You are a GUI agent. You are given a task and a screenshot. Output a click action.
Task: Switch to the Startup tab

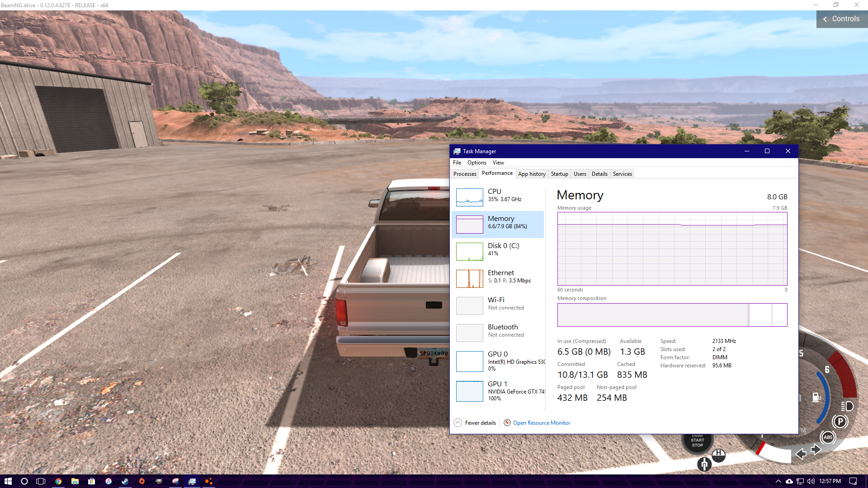tap(559, 174)
